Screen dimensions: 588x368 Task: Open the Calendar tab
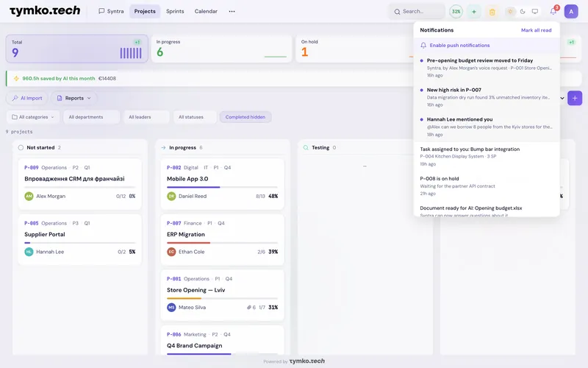tap(206, 11)
